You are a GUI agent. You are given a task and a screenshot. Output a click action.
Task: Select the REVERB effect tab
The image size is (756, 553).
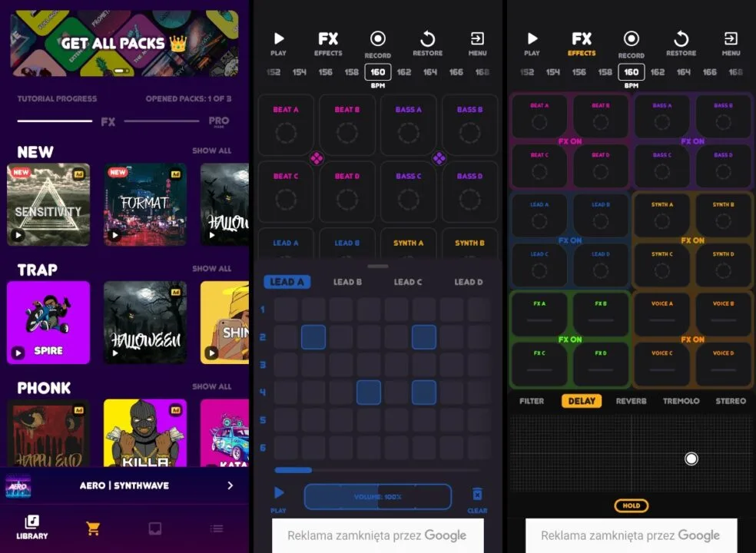pos(632,401)
